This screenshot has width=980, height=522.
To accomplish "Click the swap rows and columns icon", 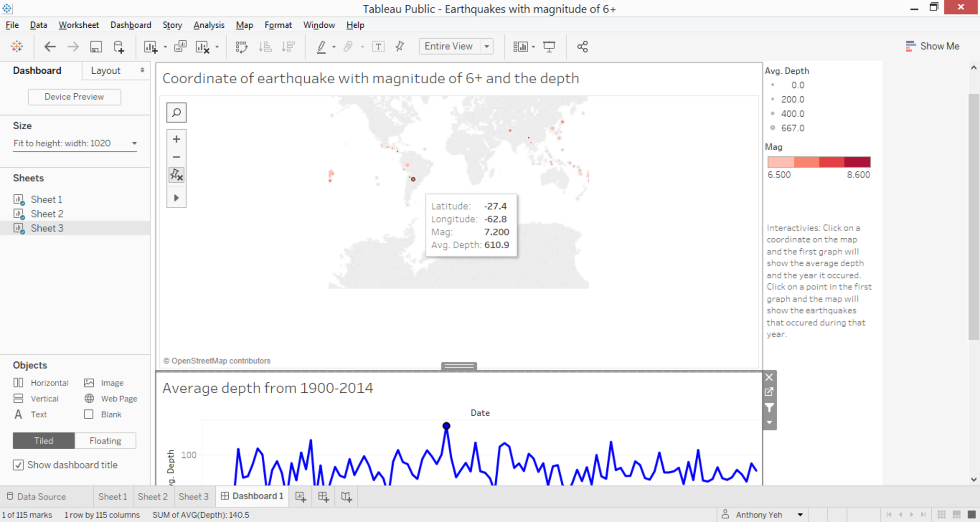I will point(241,46).
